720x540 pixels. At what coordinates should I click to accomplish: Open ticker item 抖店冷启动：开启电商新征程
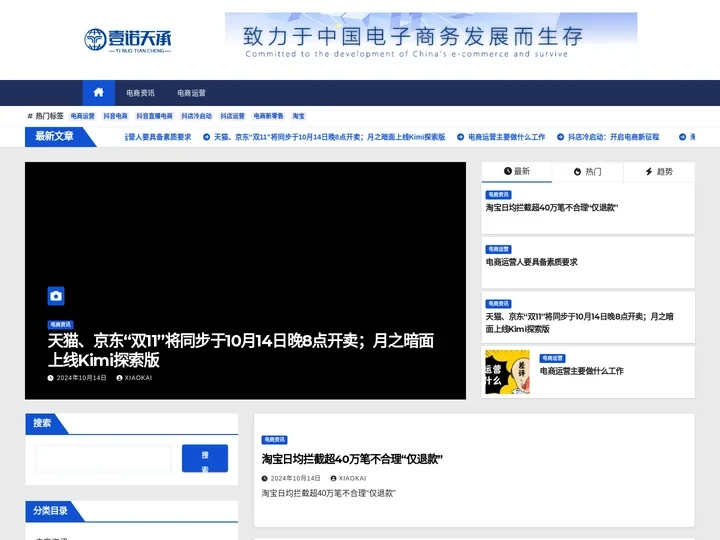[x=613, y=137]
